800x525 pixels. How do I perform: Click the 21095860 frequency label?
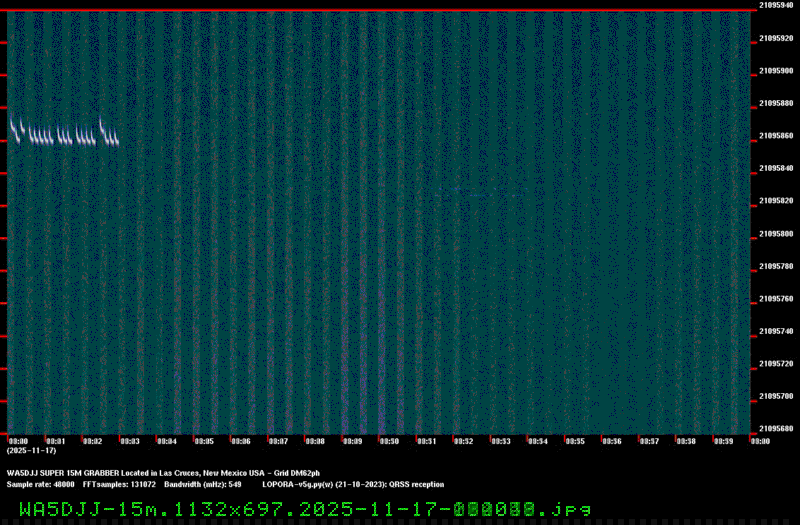click(777, 136)
